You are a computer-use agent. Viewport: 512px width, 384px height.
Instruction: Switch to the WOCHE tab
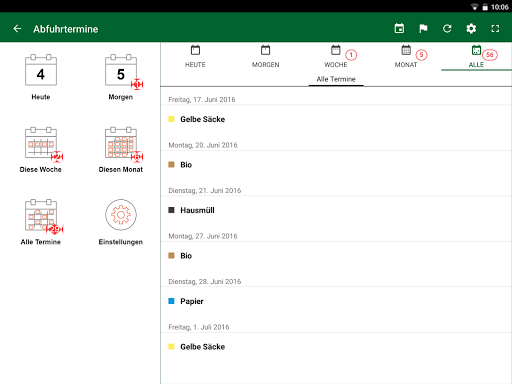(x=336, y=57)
